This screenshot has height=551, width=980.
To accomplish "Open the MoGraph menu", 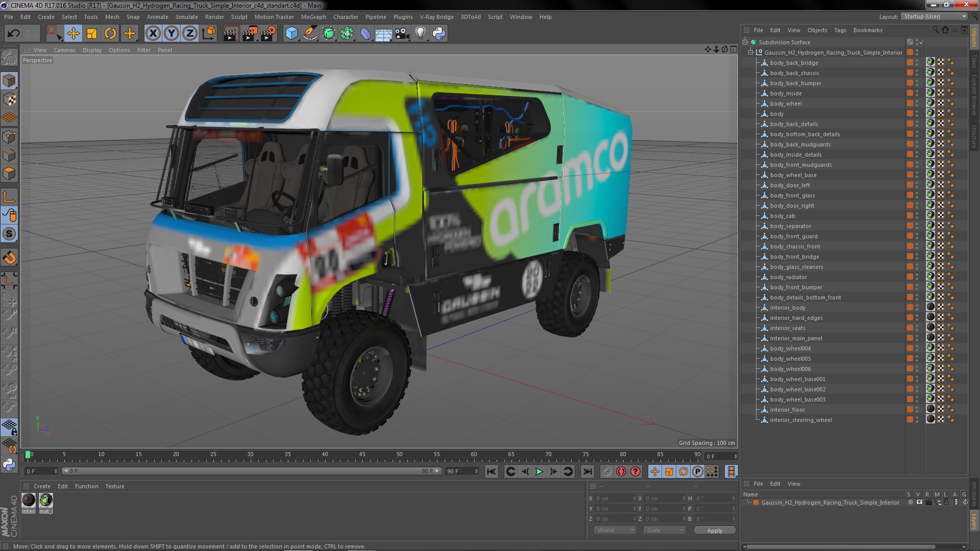I will click(313, 17).
